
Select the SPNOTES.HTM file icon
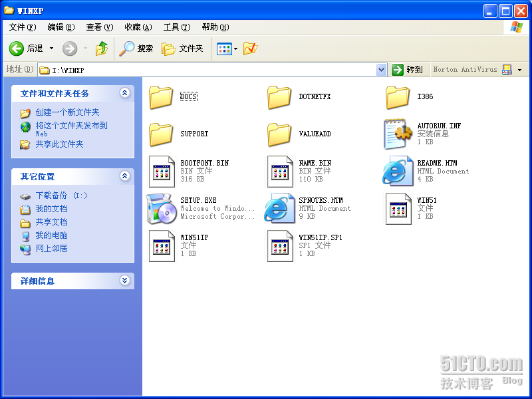[279, 208]
